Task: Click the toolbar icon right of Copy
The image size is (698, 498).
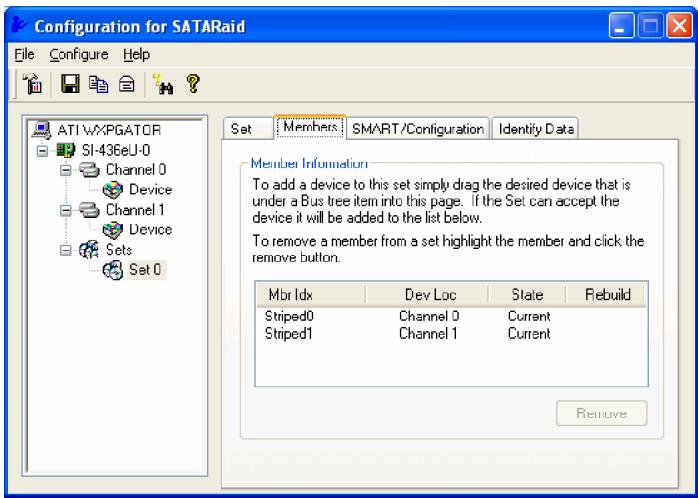Action: pos(126,84)
